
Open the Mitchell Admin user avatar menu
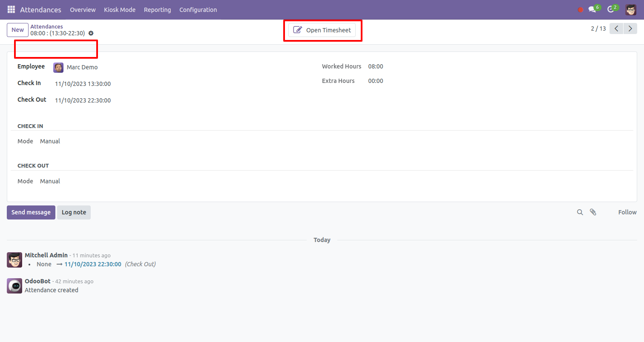pos(631,9)
